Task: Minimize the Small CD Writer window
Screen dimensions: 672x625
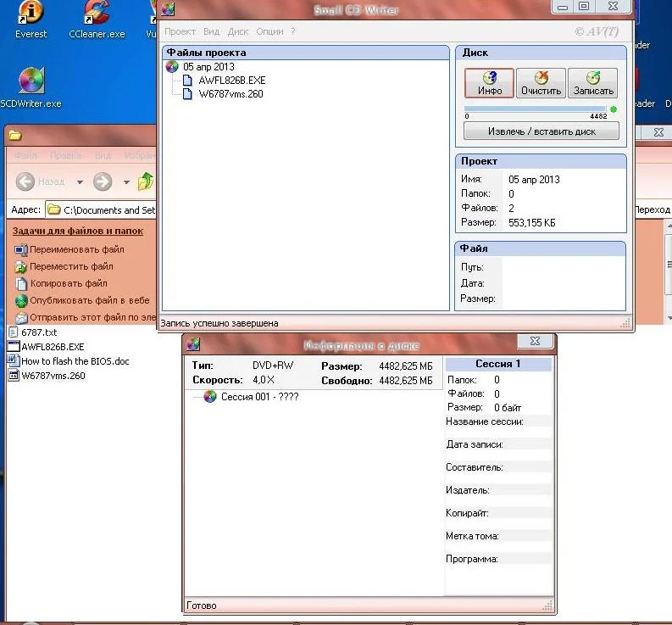Action: (x=564, y=7)
